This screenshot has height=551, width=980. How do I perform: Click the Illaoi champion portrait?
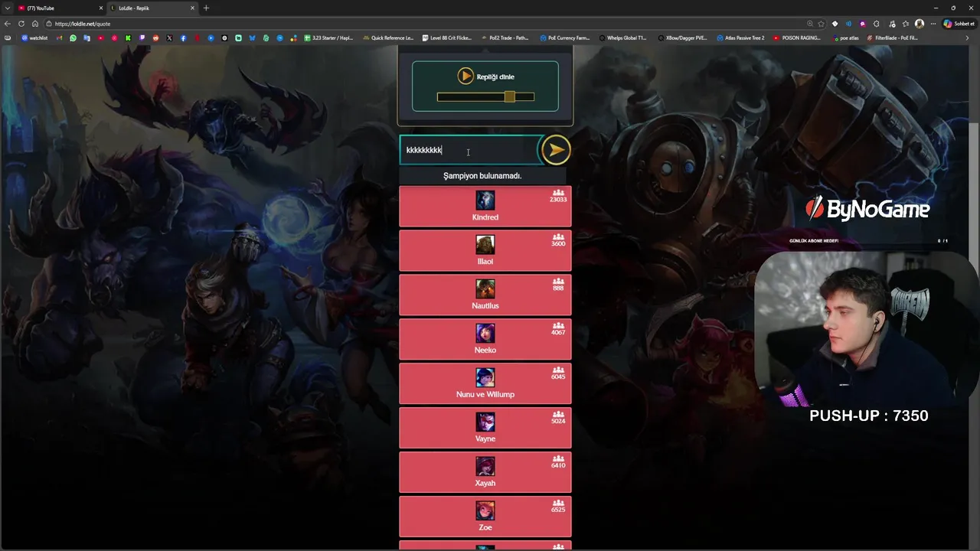[485, 245]
